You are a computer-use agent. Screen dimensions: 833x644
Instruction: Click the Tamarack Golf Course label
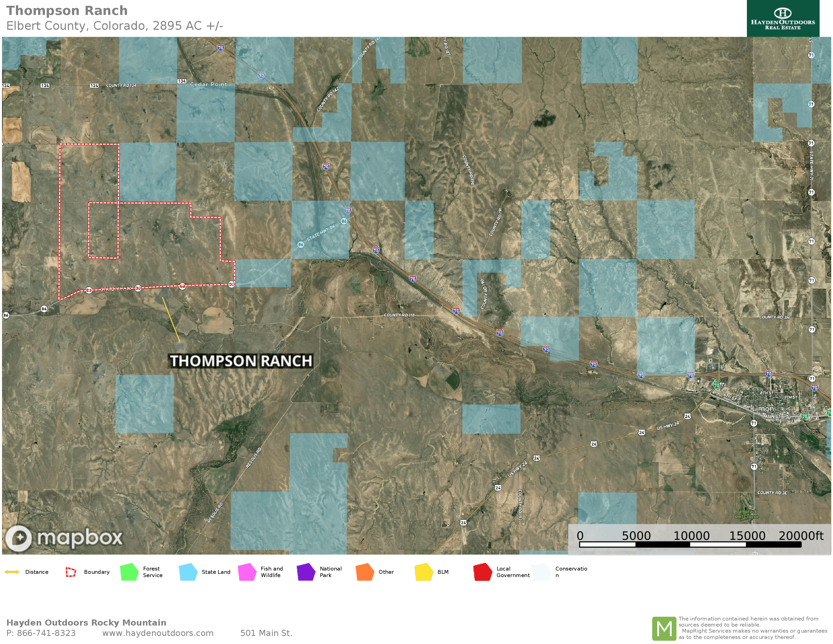tap(746, 514)
